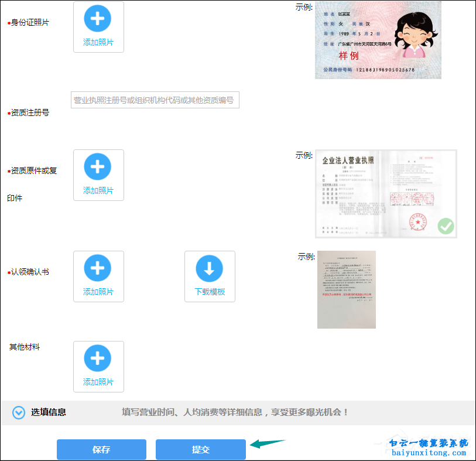The height and width of the screenshot is (461, 476).
Task: Click the green checkmark on the license sample
Action: pos(447,226)
